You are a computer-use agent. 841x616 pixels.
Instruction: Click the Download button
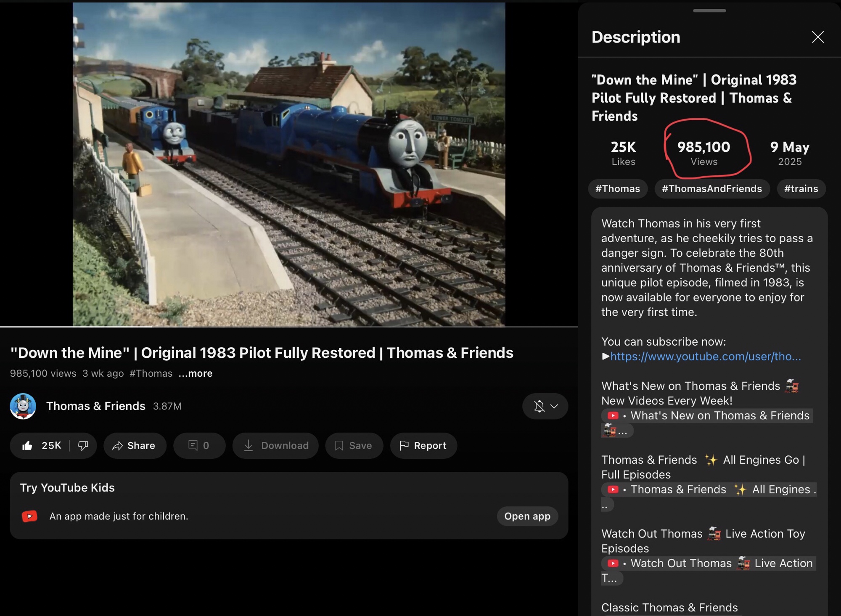pos(275,446)
